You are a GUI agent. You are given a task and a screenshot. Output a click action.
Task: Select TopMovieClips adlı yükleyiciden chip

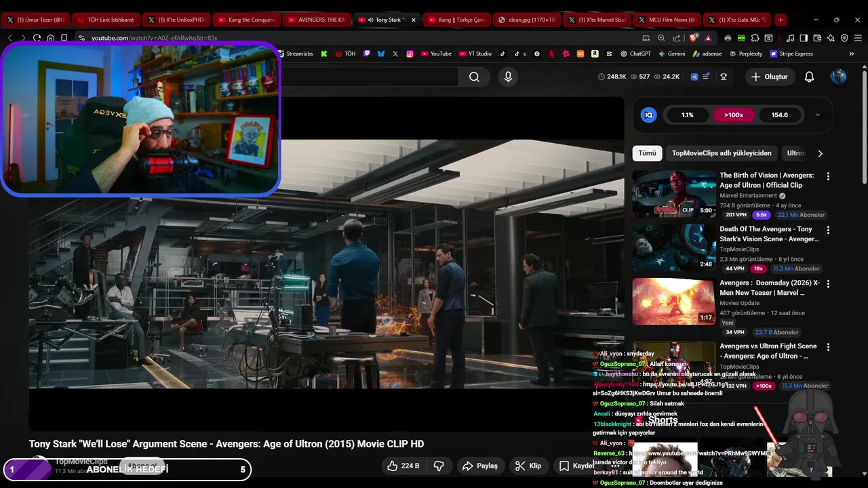coord(722,153)
